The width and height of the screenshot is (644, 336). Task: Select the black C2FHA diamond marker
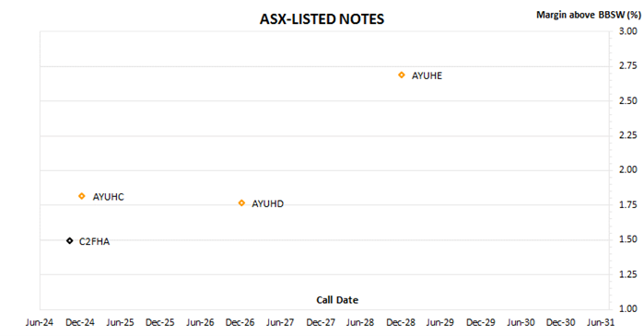(x=70, y=241)
